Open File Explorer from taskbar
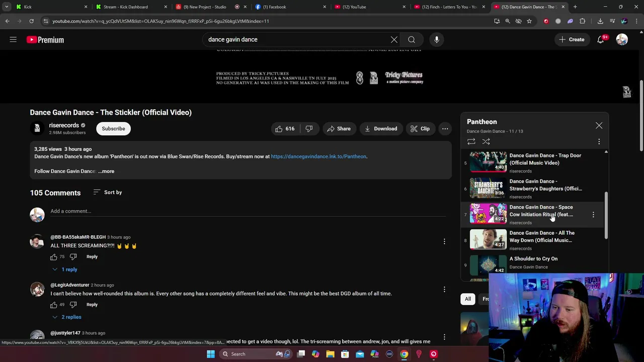Viewport: 644px width, 362px height. [331, 354]
